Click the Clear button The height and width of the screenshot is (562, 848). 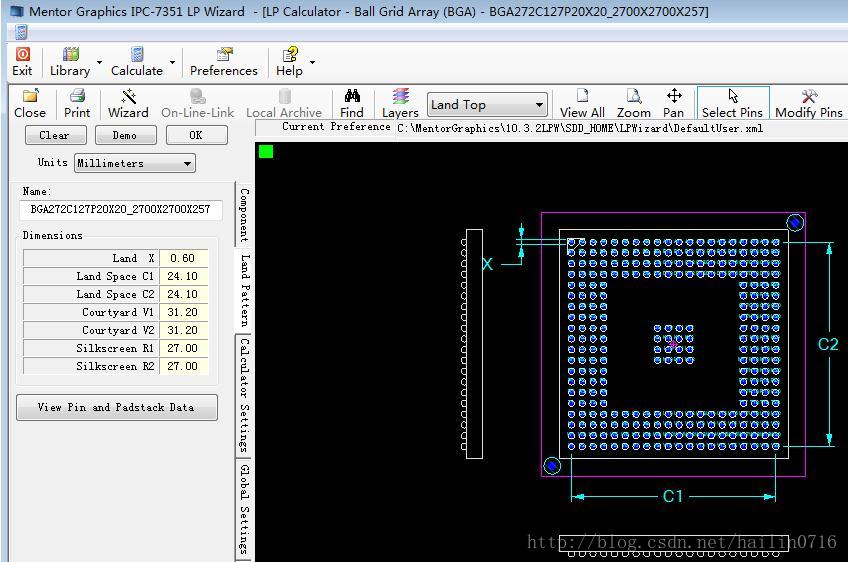[x=56, y=135]
